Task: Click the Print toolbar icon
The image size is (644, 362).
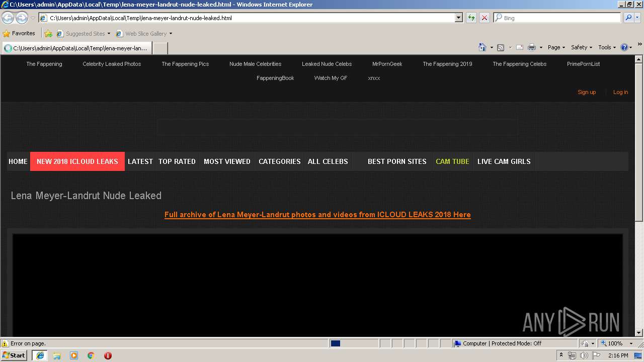Action: point(532,47)
